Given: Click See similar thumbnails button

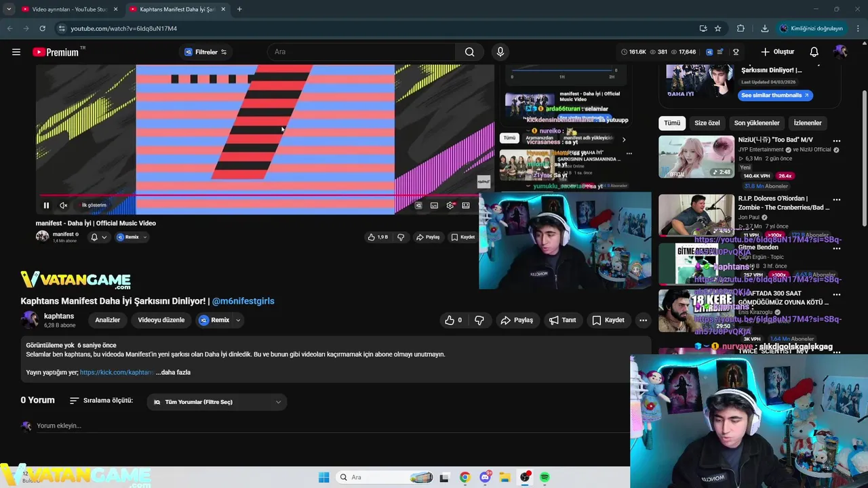Looking at the screenshot, I should (x=775, y=96).
